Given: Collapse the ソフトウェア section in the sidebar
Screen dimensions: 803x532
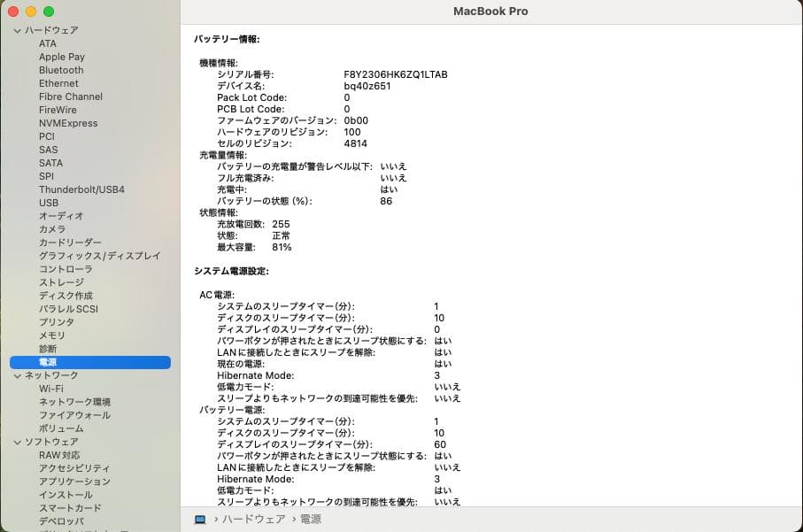Looking at the screenshot, I should (x=16, y=441).
